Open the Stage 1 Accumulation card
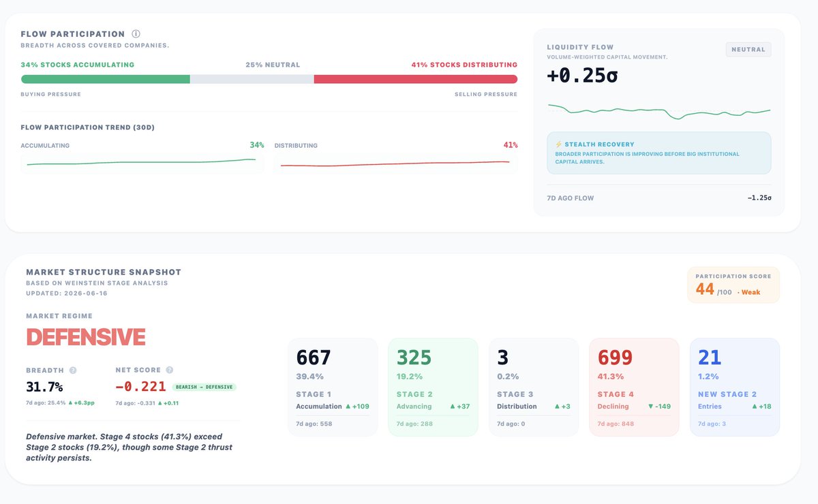 (x=333, y=387)
